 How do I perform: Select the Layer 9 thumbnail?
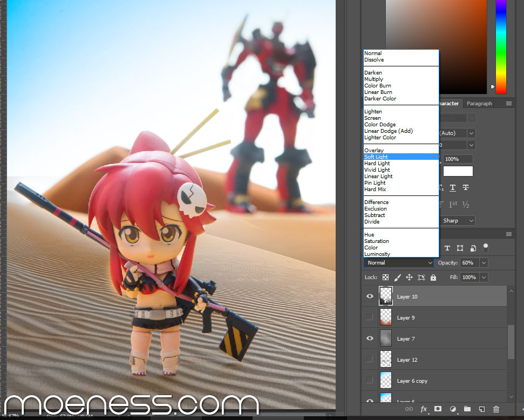click(x=386, y=317)
